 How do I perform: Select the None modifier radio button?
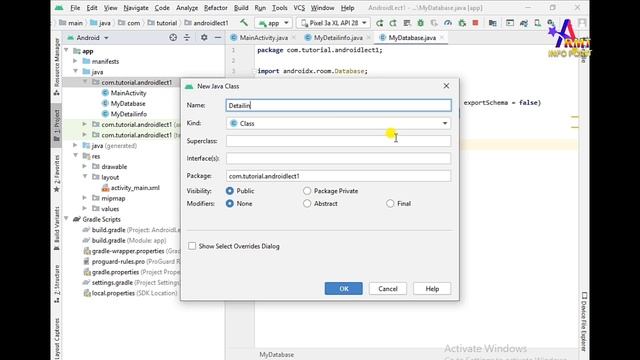[x=230, y=203]
